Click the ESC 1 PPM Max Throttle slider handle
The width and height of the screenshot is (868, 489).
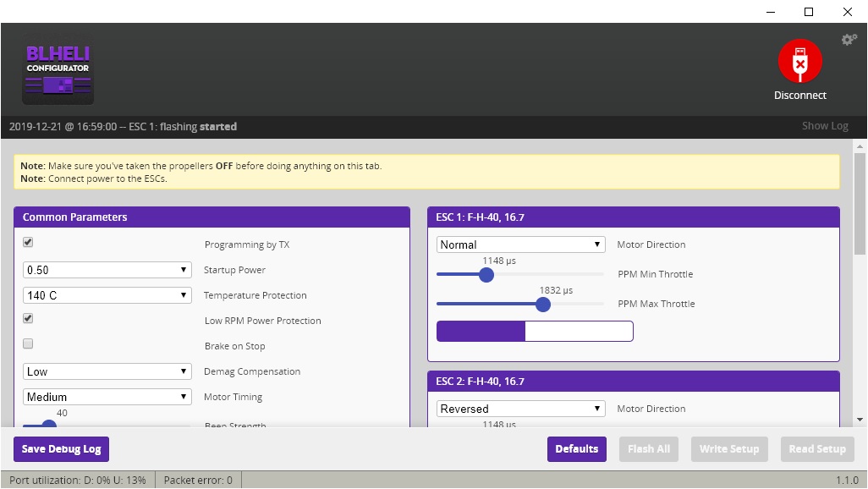click(543, 305)
